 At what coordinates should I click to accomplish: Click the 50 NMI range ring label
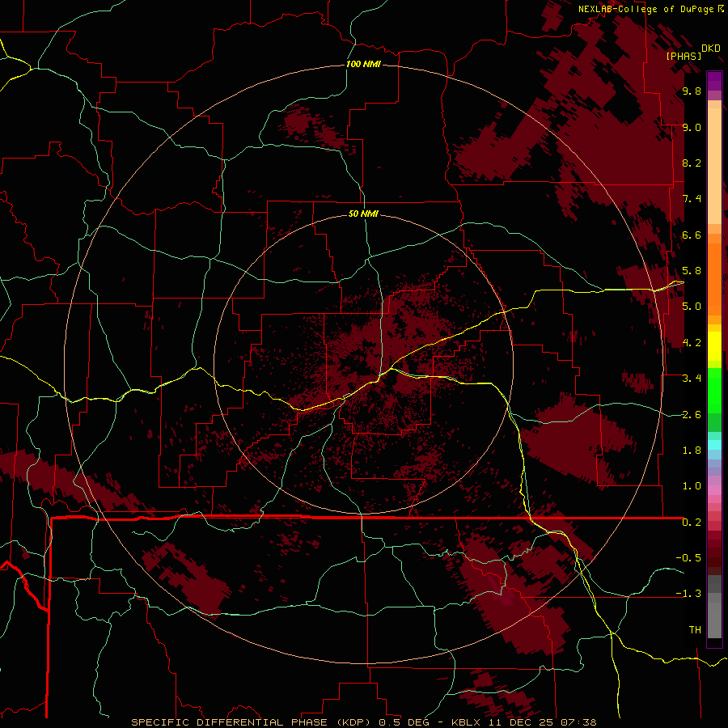[363, 214]
